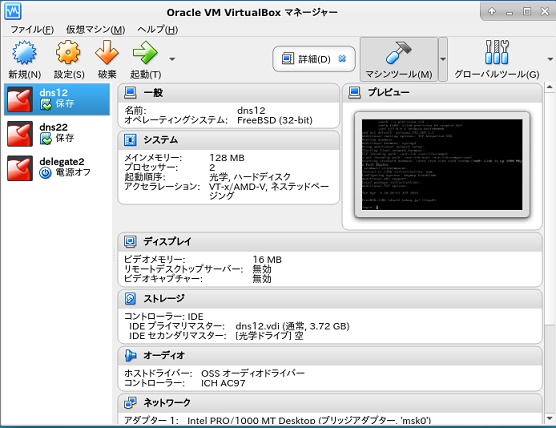Click the 詳細(D) details button
Image resolution: width=556 pixels, height=428 pixels.
point(314,59)
